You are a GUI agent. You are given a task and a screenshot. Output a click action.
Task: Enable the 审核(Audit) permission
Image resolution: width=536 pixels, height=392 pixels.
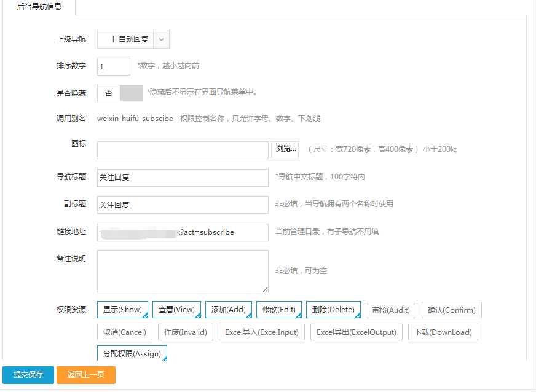tap(391, 310)
